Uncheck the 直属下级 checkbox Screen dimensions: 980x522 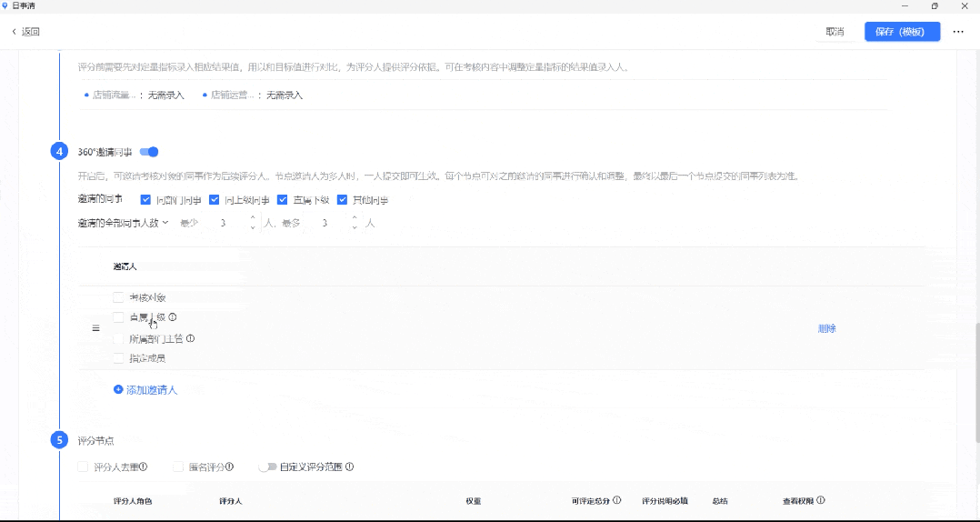click(x=283, y=200)
